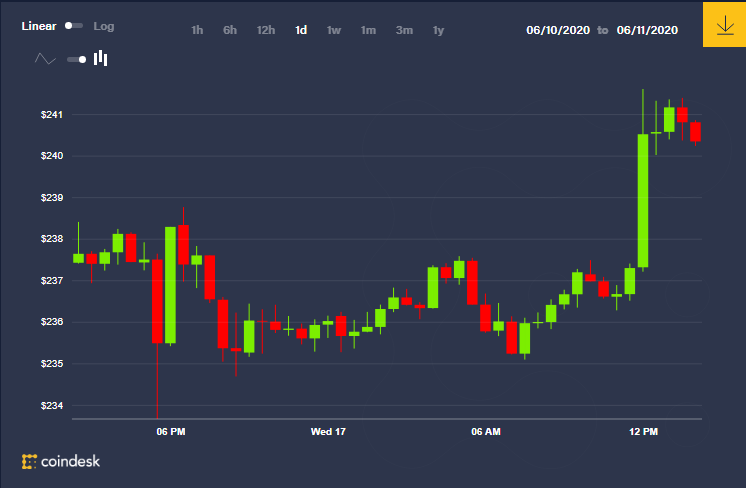
Task: Click the $238 price axis label
Action: [52, 239]
